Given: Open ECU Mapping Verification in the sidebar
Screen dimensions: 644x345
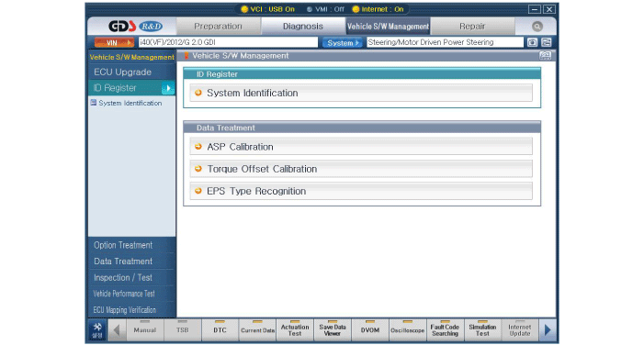Looking at the screenshot, I should tap(131, 310).
